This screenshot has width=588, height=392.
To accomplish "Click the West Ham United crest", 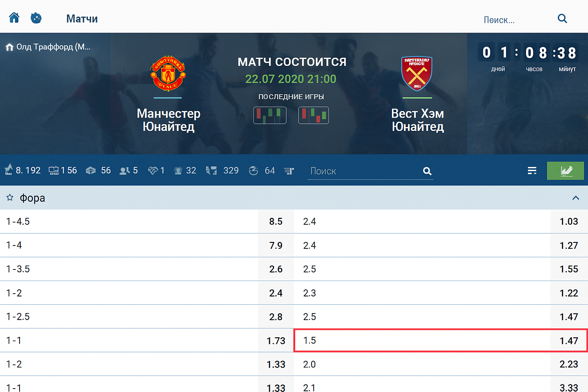I will (x=417, y=74).
